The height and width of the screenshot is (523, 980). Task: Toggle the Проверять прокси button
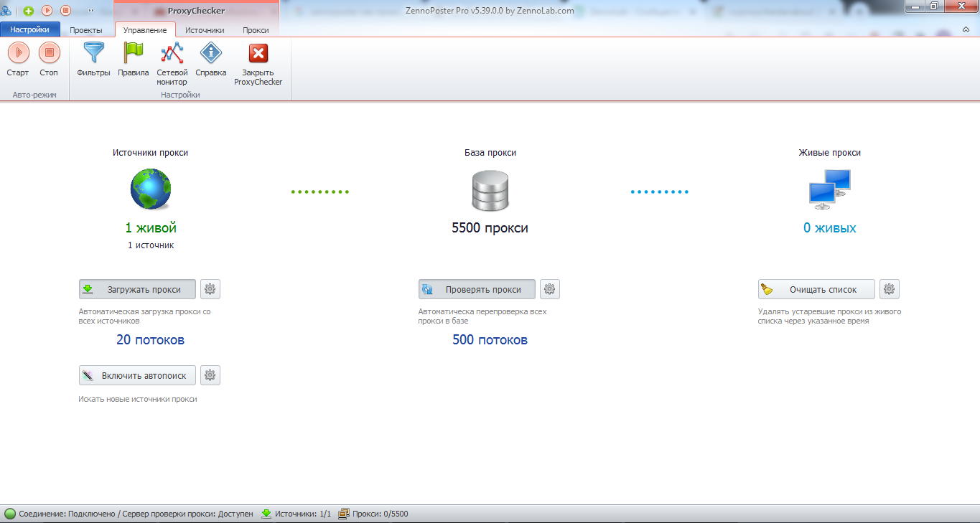(x=477, y=289)
